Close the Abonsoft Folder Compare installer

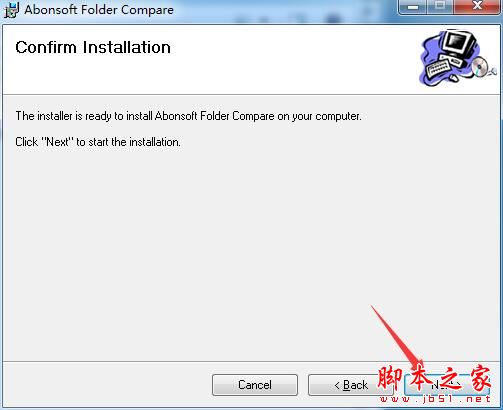point(477,7)
